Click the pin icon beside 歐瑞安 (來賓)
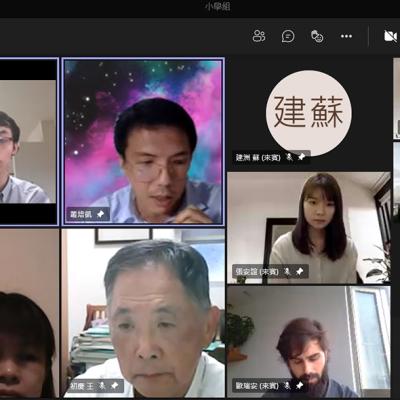This screenshot has width=400, height=400. pos(300,386)
